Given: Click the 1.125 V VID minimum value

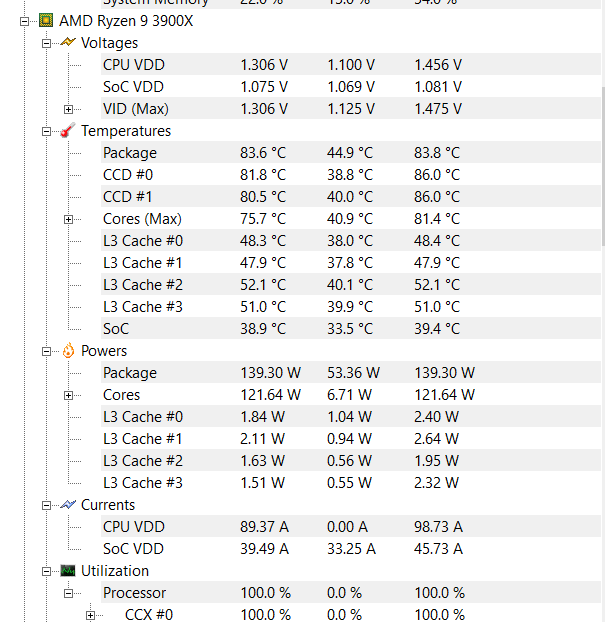Looking at the screenshot, I should [351, 109].
